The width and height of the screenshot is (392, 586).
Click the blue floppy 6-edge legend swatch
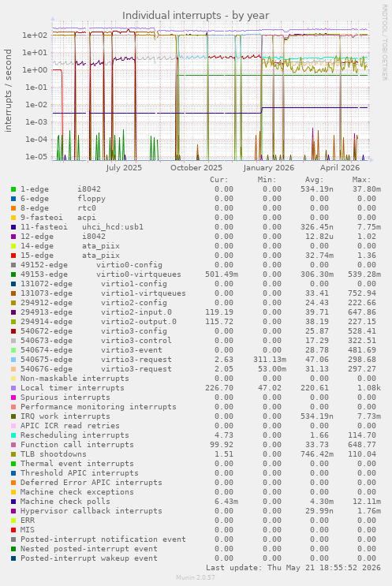tap(13, 199)
